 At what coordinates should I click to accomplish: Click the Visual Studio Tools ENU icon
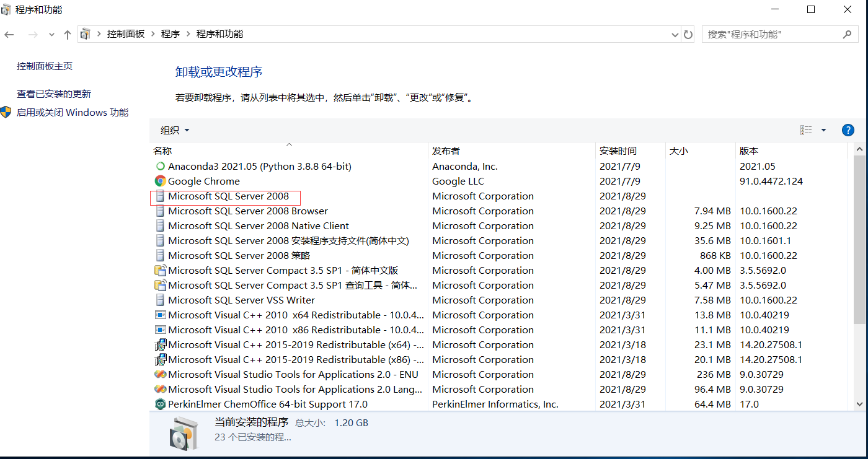pyautogui.click(x=160, y=374)
